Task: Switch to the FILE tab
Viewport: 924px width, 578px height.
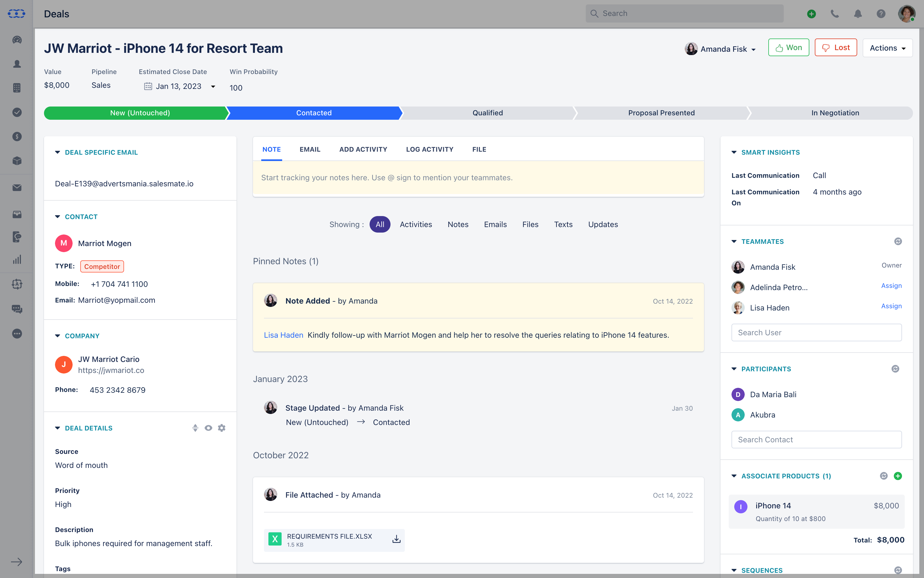Action: click(x=479, y=149)
